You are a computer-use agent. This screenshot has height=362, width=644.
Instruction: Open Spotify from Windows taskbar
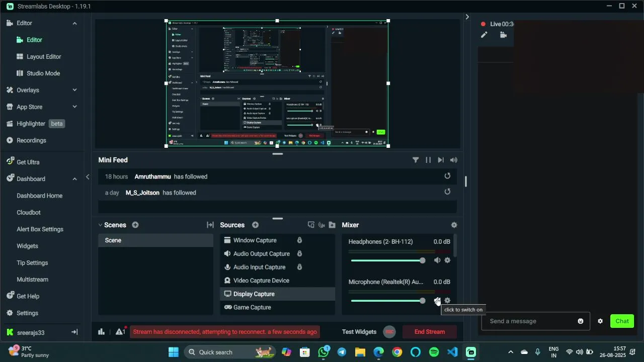(434, 352)
